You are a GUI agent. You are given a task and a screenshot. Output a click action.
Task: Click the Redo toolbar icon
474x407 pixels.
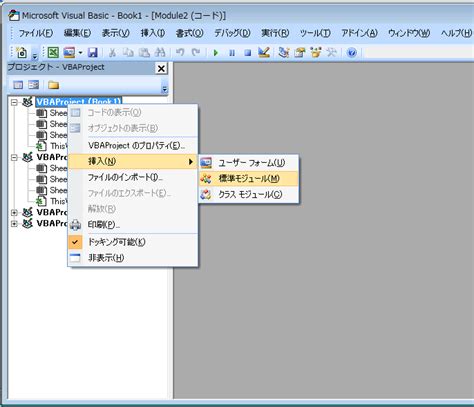[x=196, y=52]
